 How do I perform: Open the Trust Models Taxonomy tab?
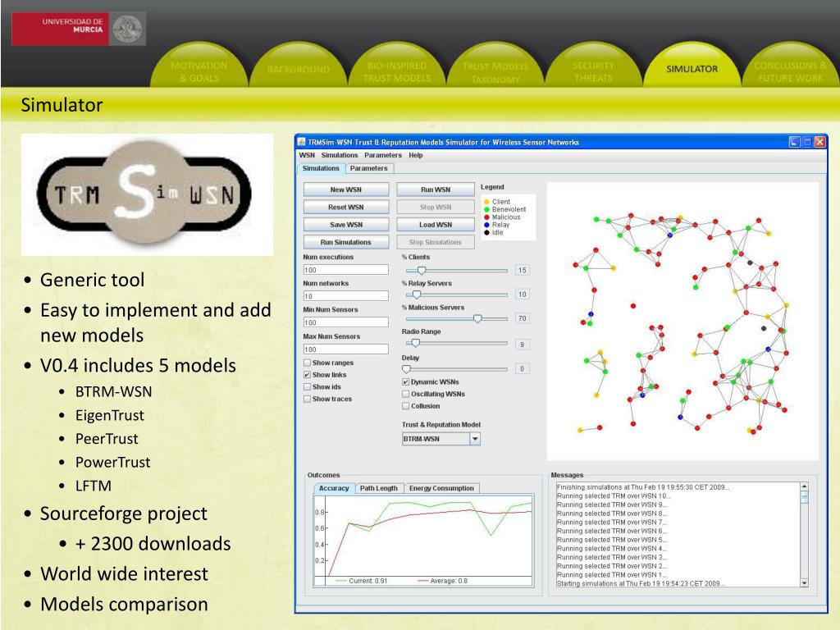coord(495,72)
